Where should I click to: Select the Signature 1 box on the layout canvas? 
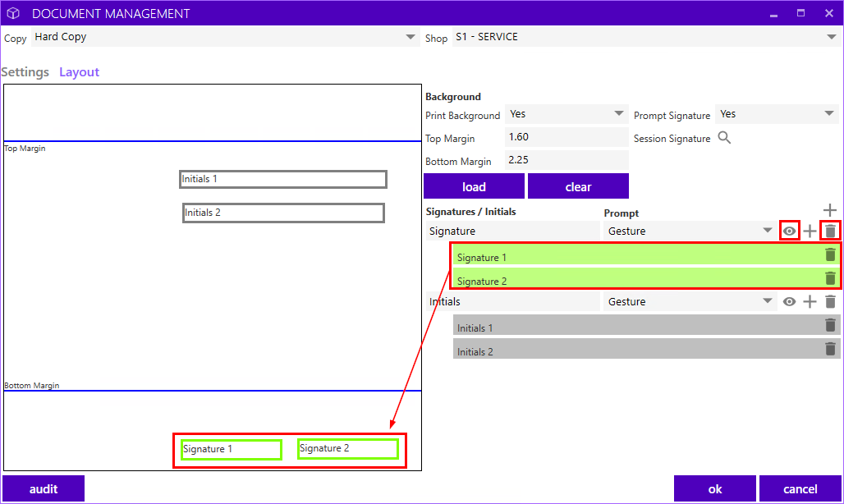click(x=232, y=450)
